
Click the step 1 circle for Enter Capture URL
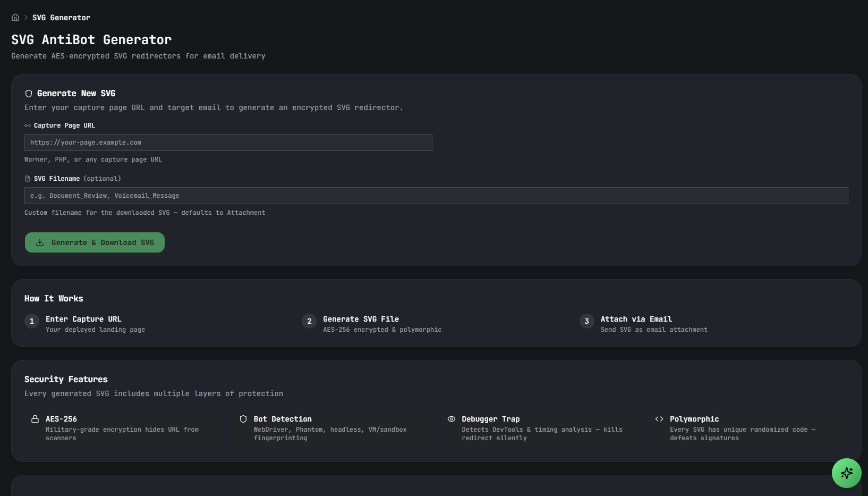click(x=32, y=321)
